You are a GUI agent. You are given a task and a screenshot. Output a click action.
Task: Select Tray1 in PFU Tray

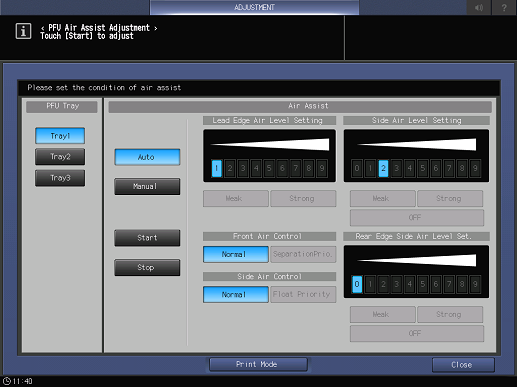60,136
